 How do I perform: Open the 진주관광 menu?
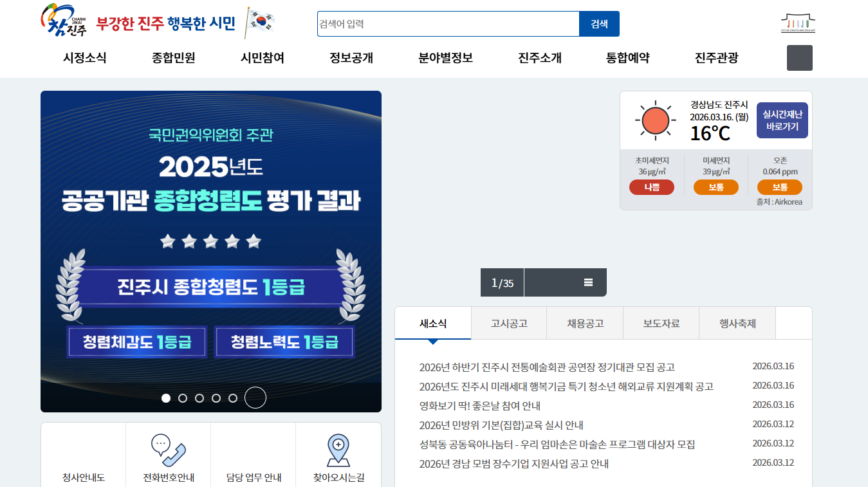tap(717, 58)
